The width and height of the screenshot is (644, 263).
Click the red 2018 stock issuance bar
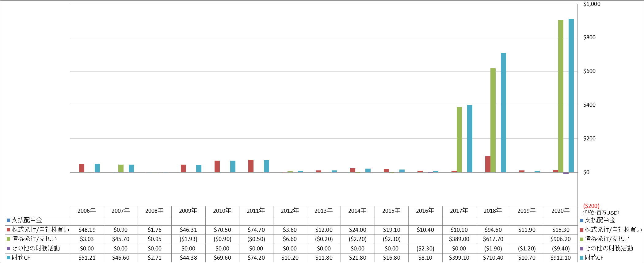[x=488, y=164]
